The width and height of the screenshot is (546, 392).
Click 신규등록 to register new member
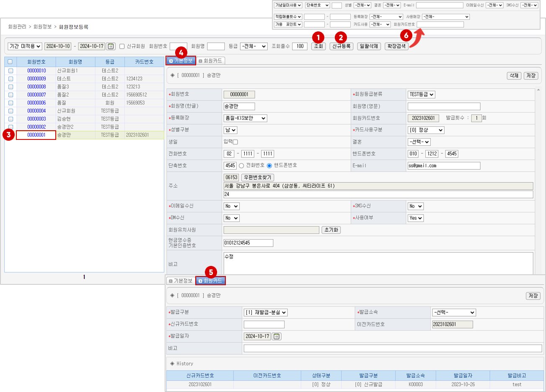click(341, 46)
